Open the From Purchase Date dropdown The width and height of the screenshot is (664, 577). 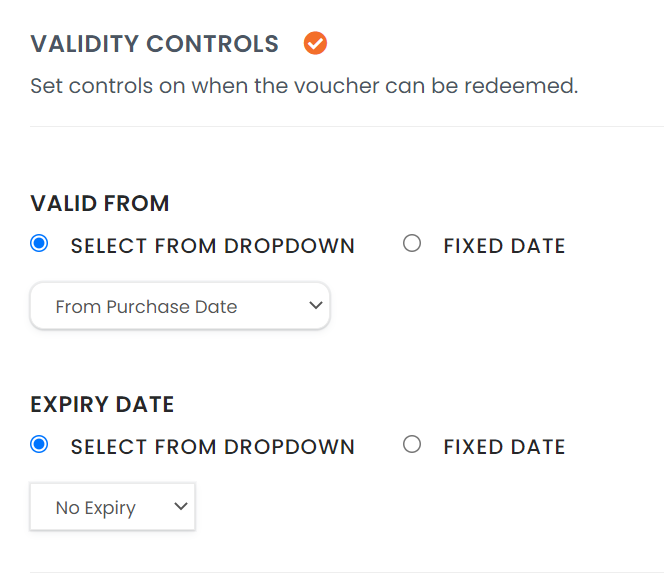click(x=180, y=306)
